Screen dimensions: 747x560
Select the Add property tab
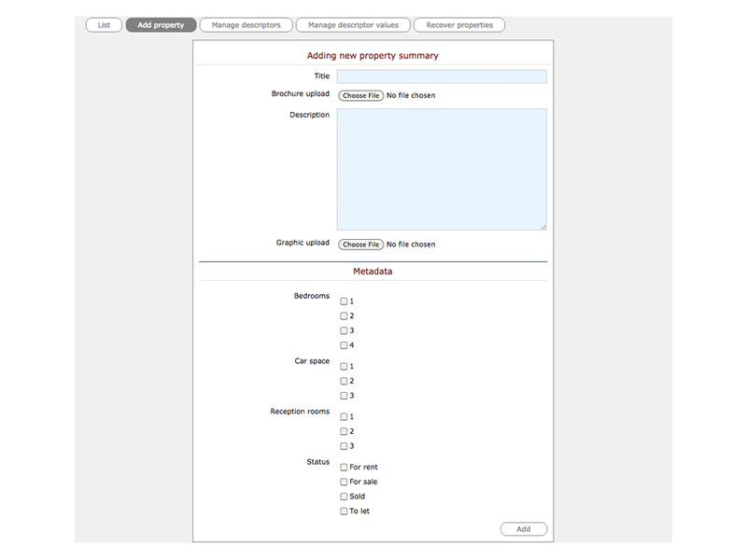click(161, 25)
